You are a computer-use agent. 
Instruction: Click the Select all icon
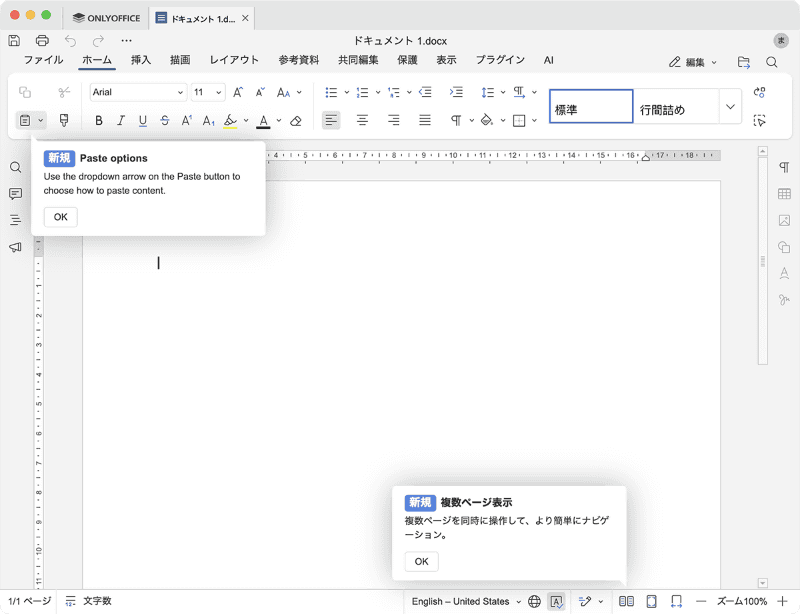(760, 120)
